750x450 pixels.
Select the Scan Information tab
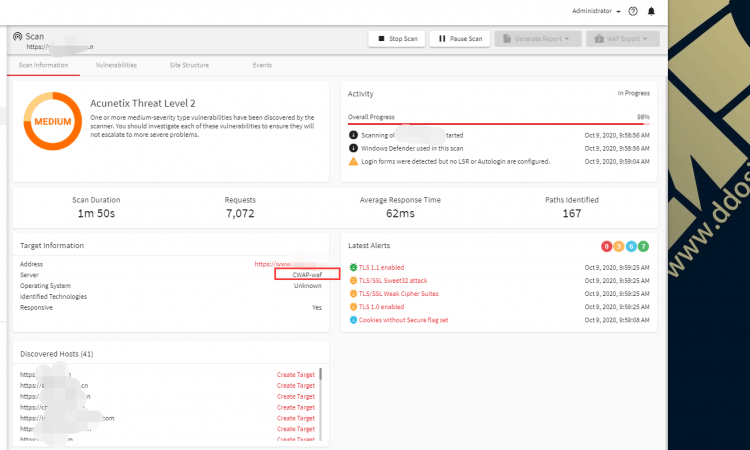click(x=43, y=65)
